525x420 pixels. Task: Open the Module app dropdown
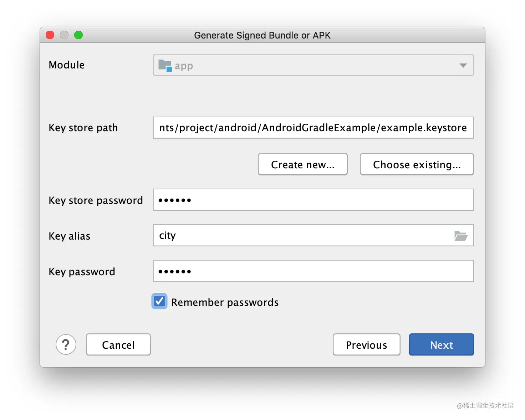tap(313, 65)
